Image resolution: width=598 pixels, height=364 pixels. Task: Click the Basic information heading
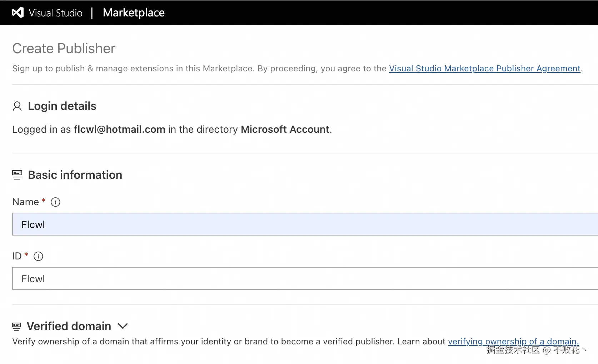point(75,175)
